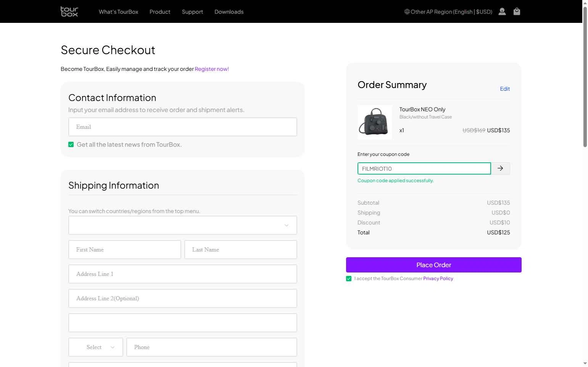Click the Address Line 1 field

183,274
